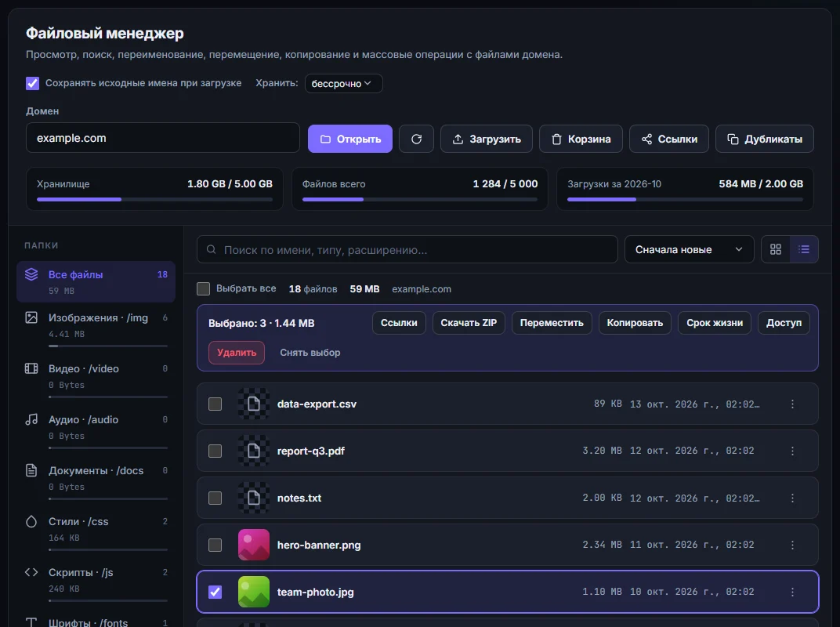Select the data-export.csv checkbox
Screen dimensions: 840x627
point(215,404)
